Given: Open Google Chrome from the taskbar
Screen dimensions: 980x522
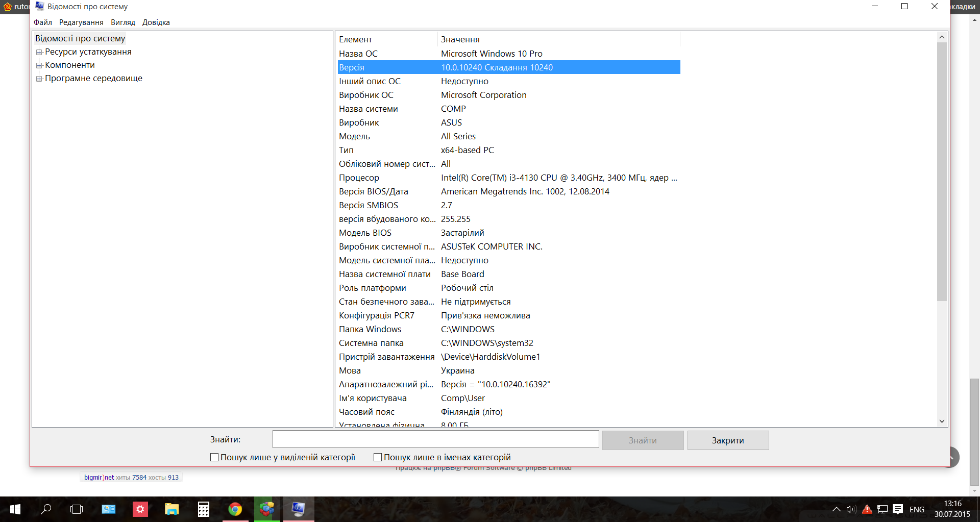Looking at the screenshot, I should (235, 509).
